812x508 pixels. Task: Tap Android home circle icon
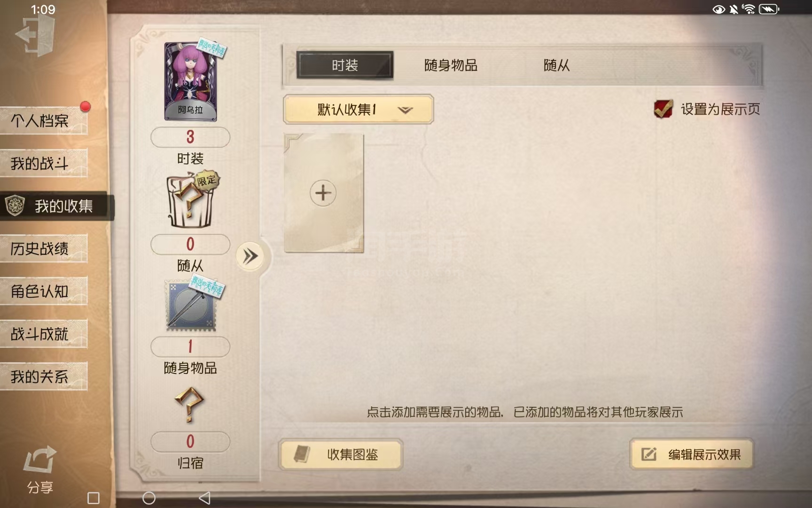pyautogui.click(x=149, y=498)
